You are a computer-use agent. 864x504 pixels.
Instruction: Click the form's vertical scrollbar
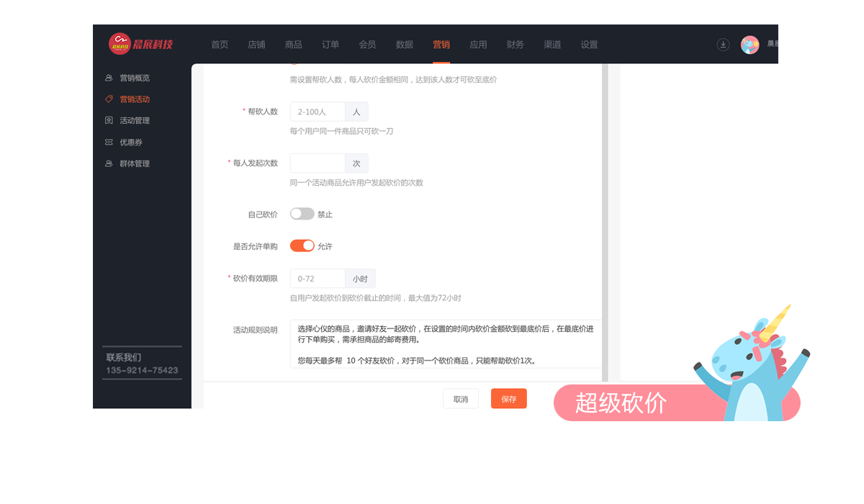(x=605, y=216)
